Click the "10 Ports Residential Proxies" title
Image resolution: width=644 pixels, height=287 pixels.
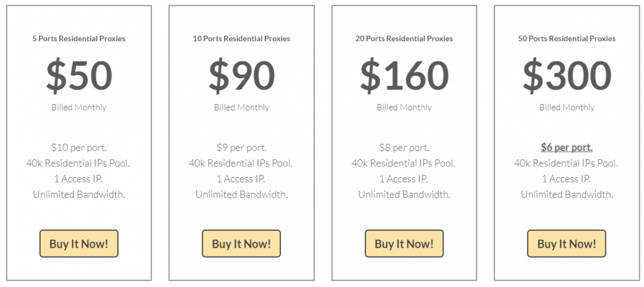(x=241, y=39)
